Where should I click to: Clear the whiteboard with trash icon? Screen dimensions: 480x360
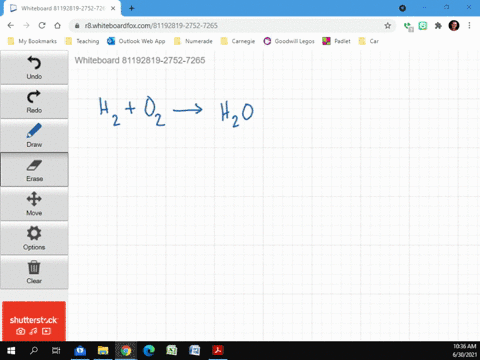coord(34,272)
